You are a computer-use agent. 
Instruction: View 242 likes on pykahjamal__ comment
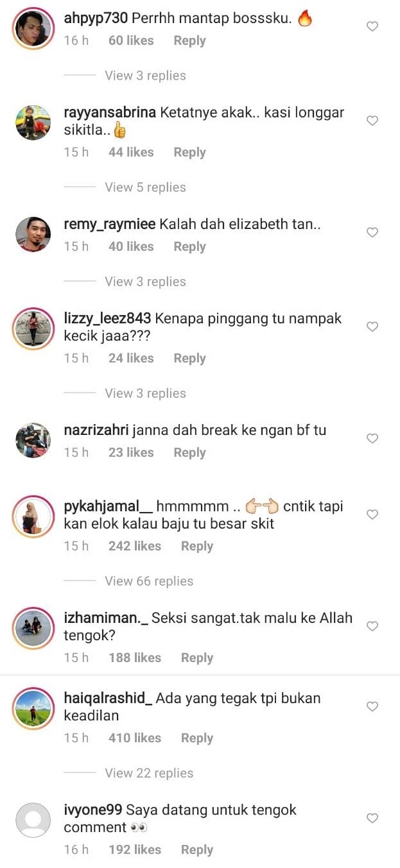[135, 546]
